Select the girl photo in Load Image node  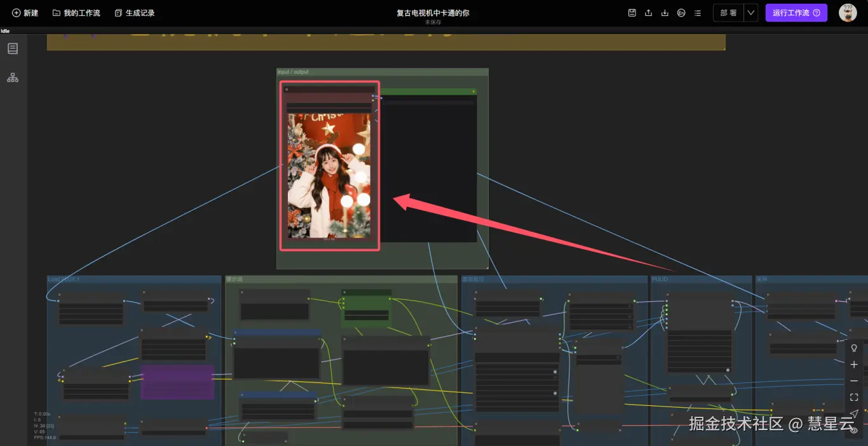[x=329, y=175]
